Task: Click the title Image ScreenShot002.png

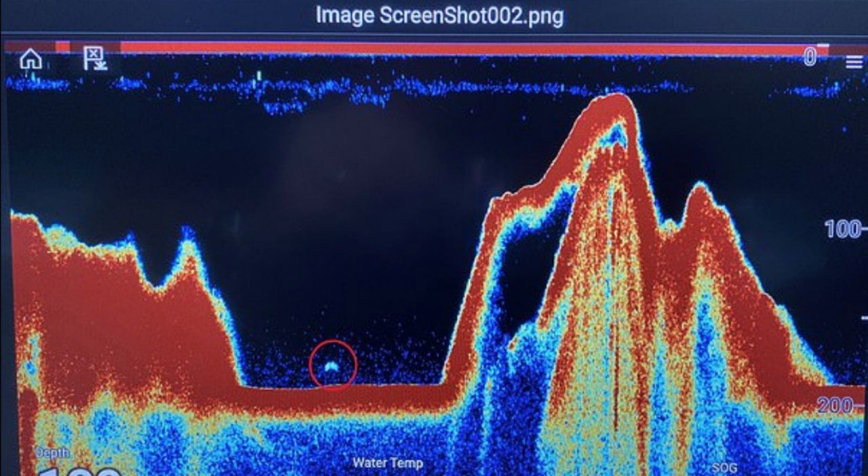Action: pyautogui.click(x=439, y=16)
